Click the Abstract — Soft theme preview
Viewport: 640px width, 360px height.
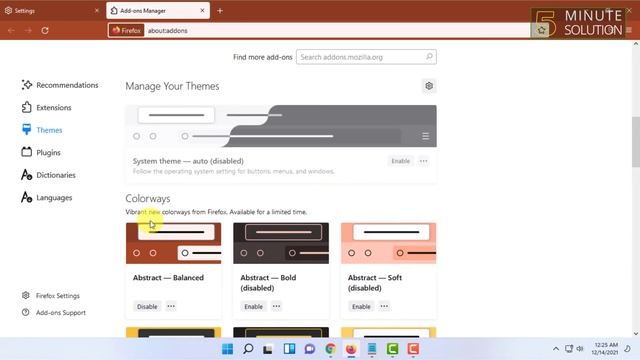pyautogui.click(x=389, y=243)
